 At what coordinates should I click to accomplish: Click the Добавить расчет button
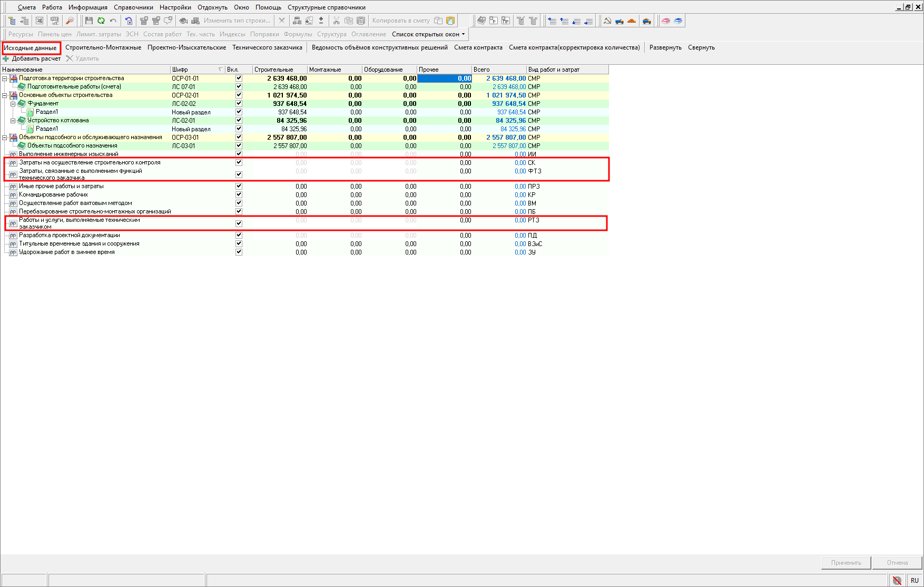(32, 58)
